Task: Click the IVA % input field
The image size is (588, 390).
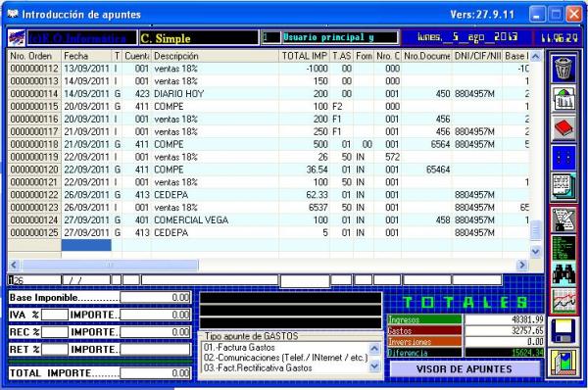Action: (55, 315)
